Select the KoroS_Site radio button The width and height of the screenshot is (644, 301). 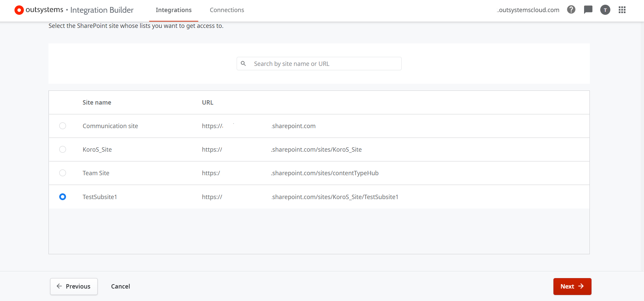pos(63,149)
